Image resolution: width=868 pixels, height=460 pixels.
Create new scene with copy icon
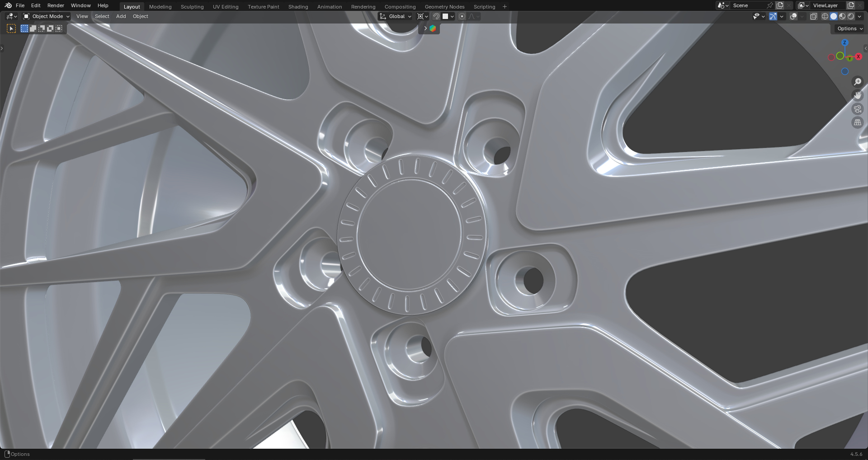click(780, 5)
